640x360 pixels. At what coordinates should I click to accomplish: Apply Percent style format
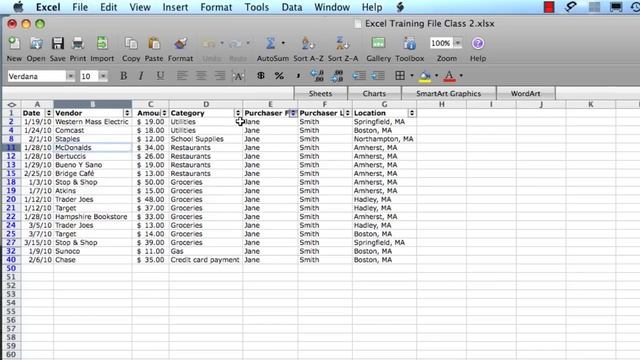point(279,76)
